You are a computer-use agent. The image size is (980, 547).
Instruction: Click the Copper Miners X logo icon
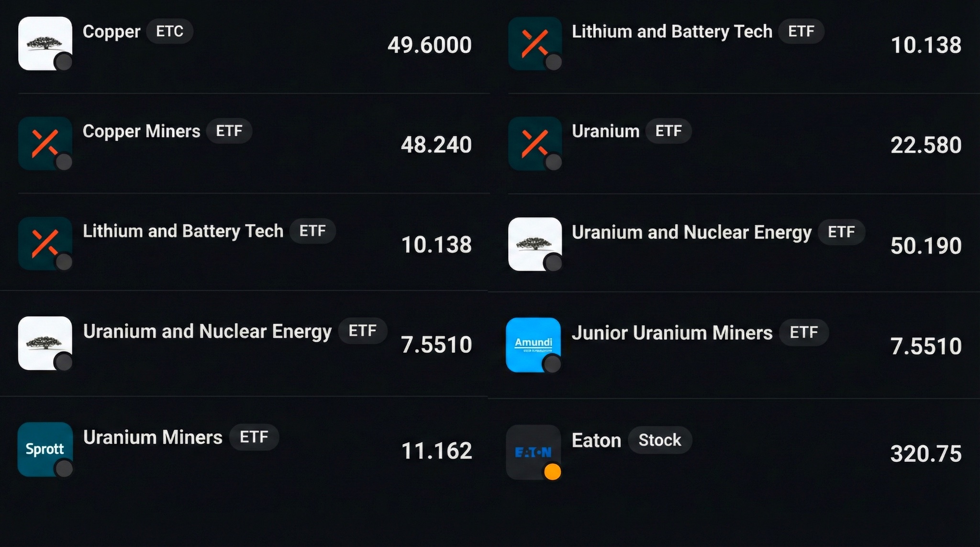point(45,143)
